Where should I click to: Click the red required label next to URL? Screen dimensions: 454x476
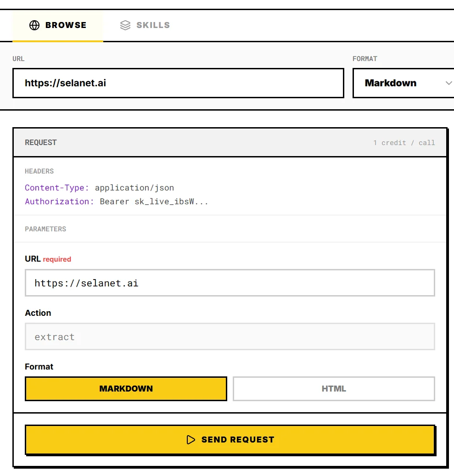[57, 259]
